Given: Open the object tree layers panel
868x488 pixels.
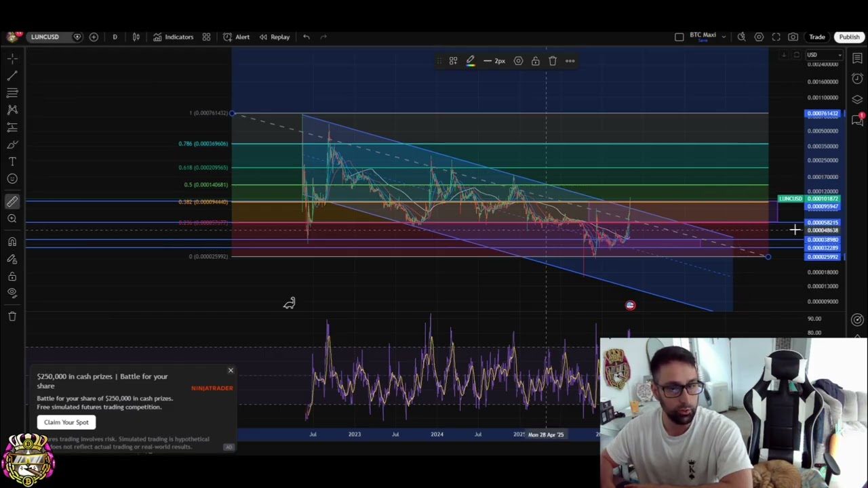Looking at the screenshot, I should point(857,99).
